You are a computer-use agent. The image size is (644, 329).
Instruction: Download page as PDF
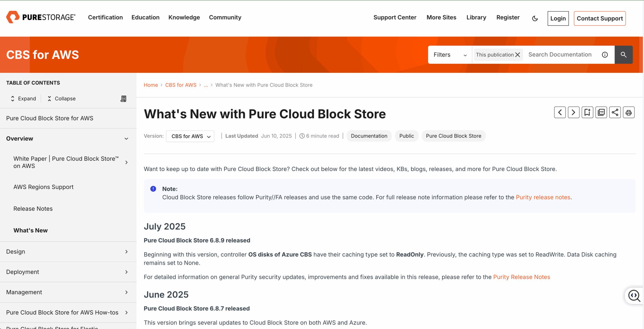pos(601,112)
